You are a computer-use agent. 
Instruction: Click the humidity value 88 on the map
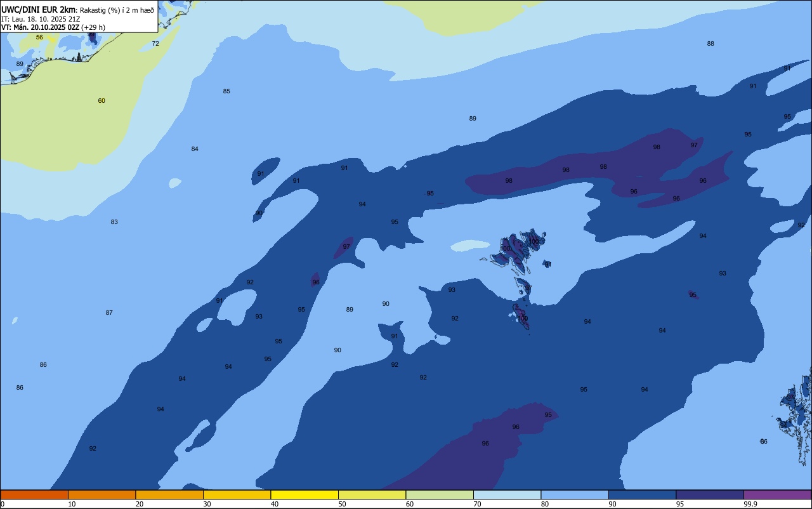[x=710, y=44]
